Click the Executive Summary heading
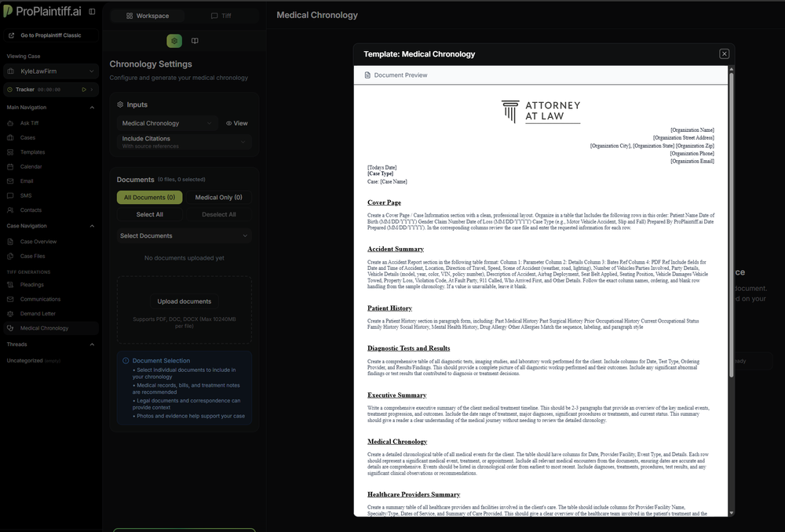785x532 pixels. (396, 395)
